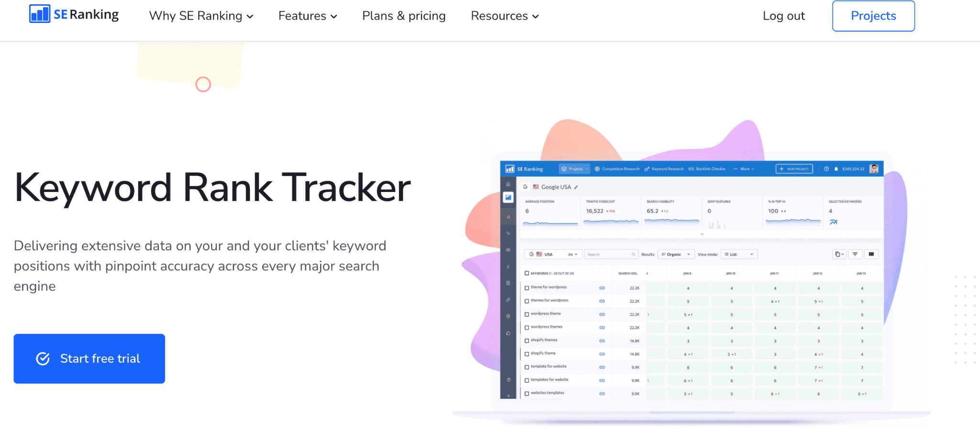Click the % in Top 10 metric card
The height and width of the screenshot is (437, 980).
(x=793, y=213)
